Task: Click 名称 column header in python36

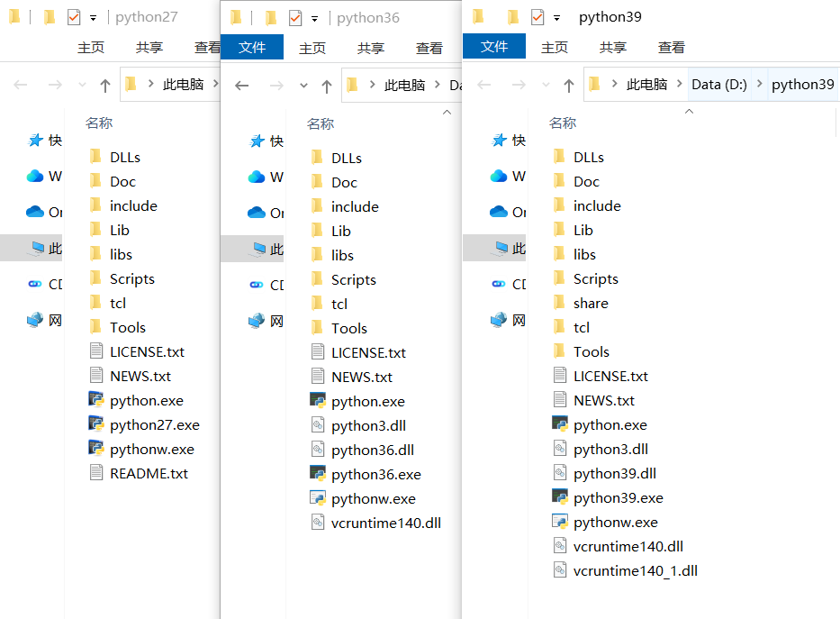Action: point(321,123)
